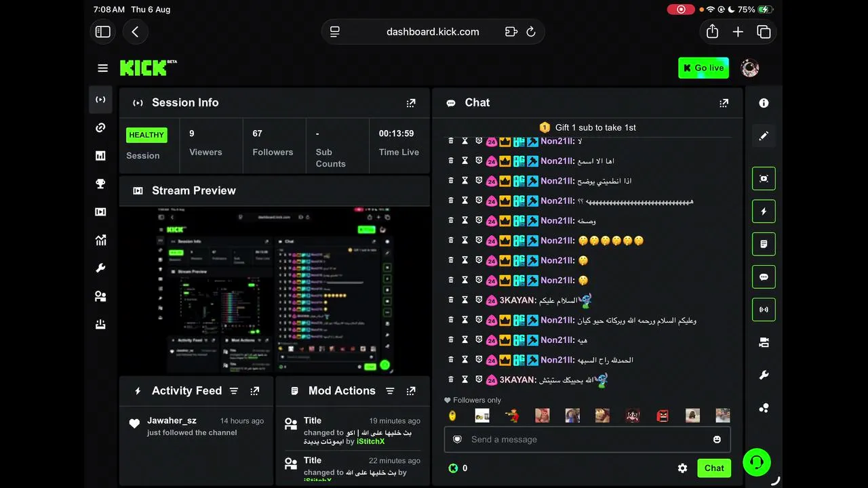Delete 3KAYAN's السلام عليكم message

pyautogui.click(x=451, y=300)
